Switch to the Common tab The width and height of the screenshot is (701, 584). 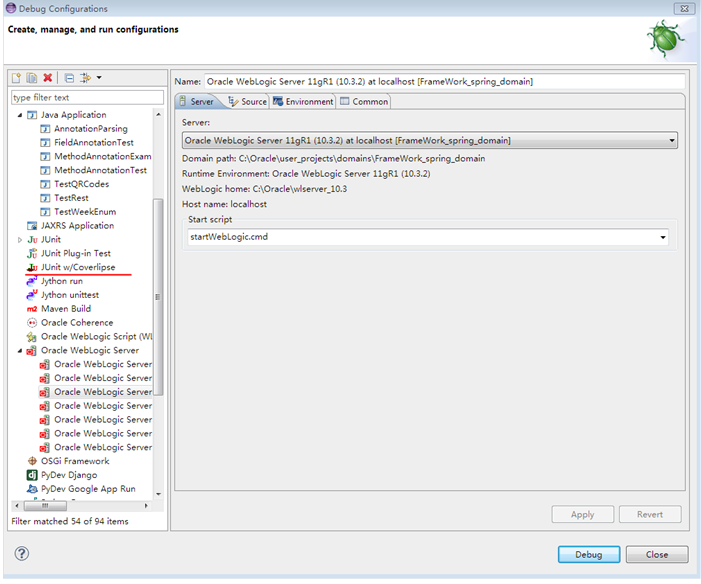click(x=364, y=102)
